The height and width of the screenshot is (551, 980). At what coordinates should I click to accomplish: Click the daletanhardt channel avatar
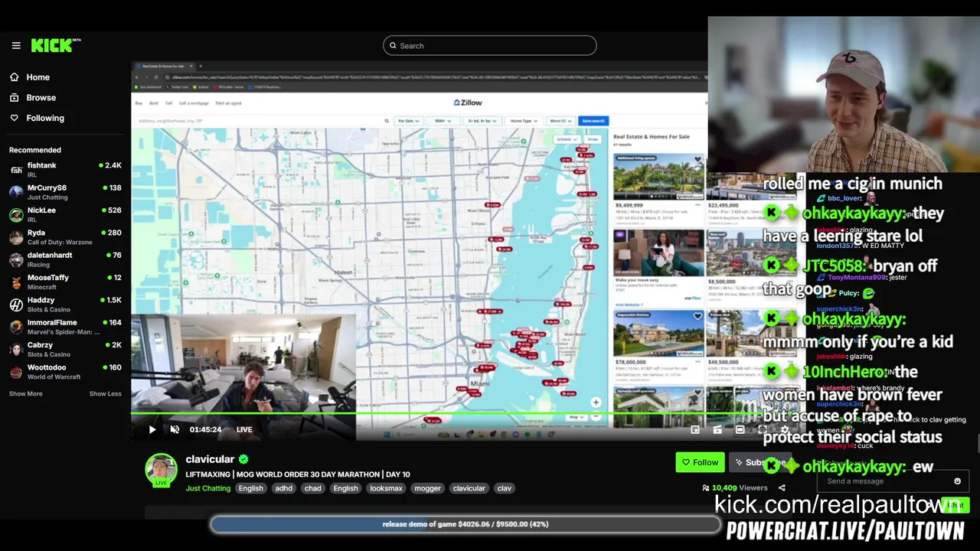[16, 259]
